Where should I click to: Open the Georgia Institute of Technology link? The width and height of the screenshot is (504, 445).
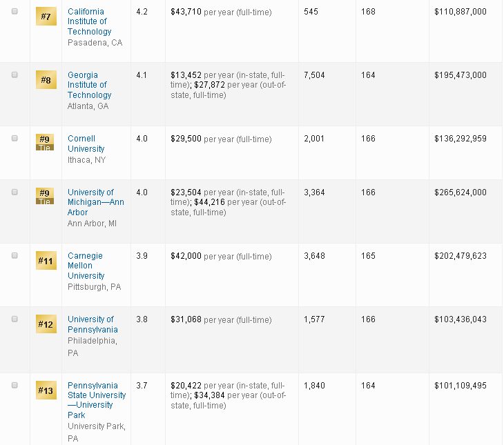(89, 85)
